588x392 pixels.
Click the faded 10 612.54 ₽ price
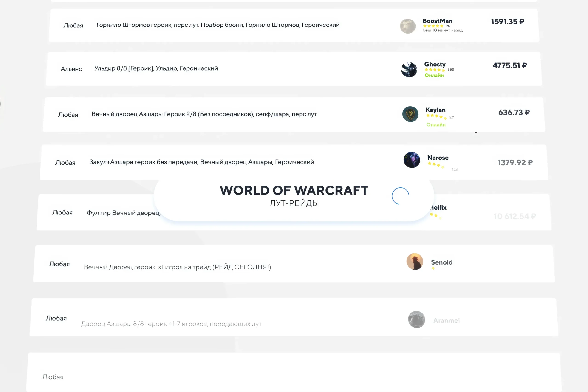pos(515,216)
